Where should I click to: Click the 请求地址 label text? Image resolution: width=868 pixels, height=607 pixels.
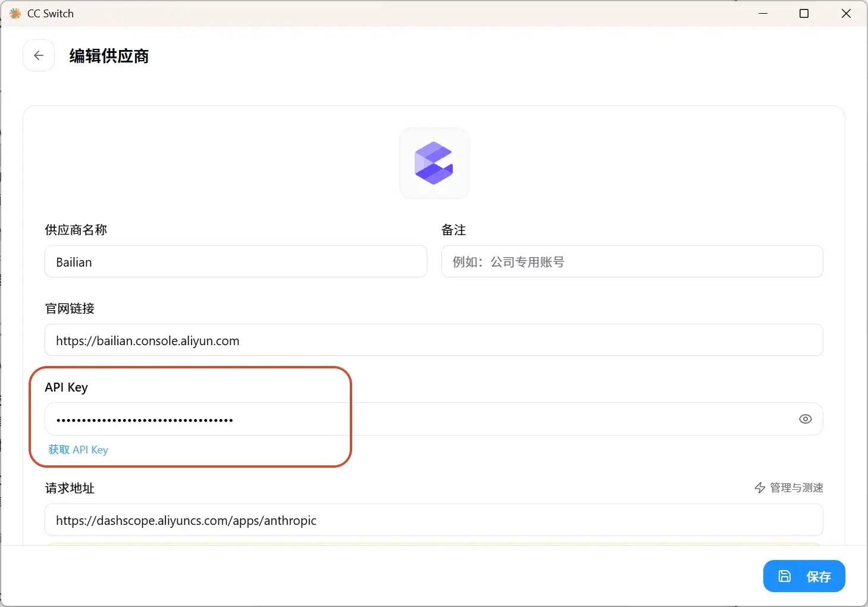tap(70, 489)
